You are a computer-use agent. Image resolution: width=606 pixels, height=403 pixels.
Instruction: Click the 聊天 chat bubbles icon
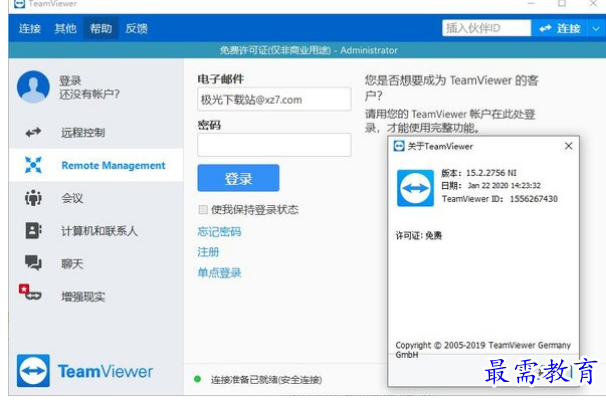coord(33,263)
